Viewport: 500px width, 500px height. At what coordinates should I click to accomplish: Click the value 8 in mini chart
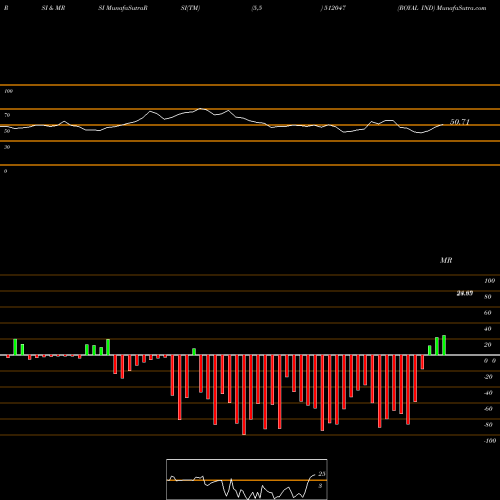click(320, 486)
